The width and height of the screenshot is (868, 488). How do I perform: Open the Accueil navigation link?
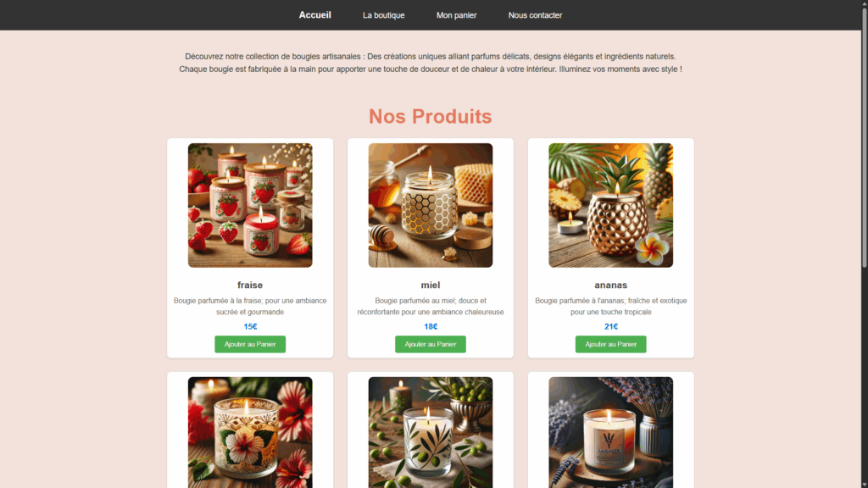(x=314, y=15)
